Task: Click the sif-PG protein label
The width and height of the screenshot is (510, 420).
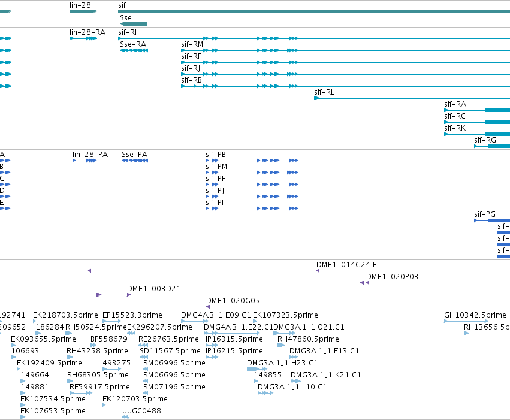Action: tap(485, 214)
